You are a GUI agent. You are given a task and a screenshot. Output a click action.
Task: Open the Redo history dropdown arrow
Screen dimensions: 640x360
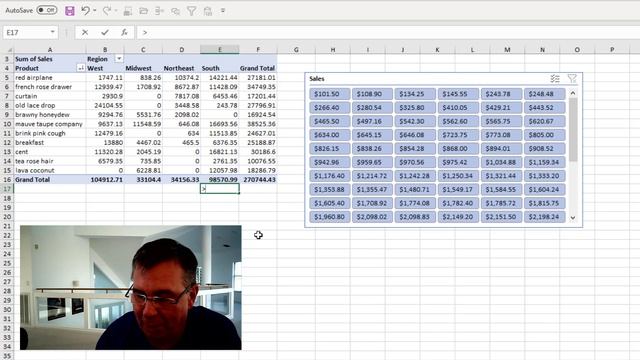tap(116, 11)
